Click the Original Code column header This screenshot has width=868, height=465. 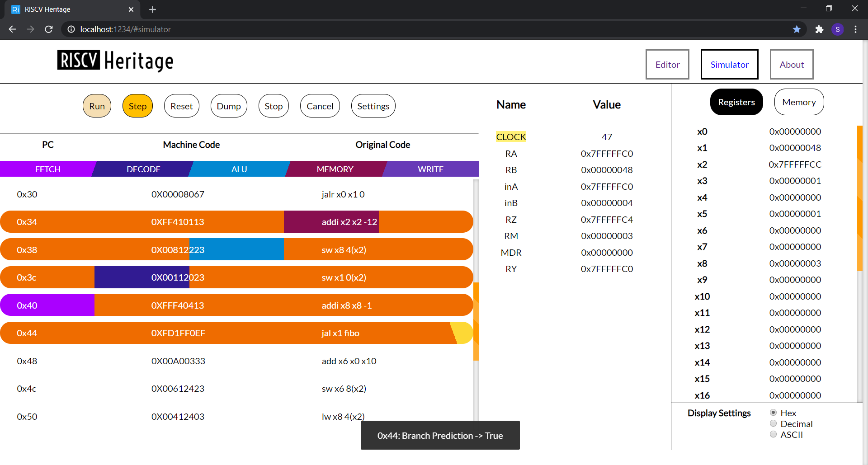[x=382, y=145]
